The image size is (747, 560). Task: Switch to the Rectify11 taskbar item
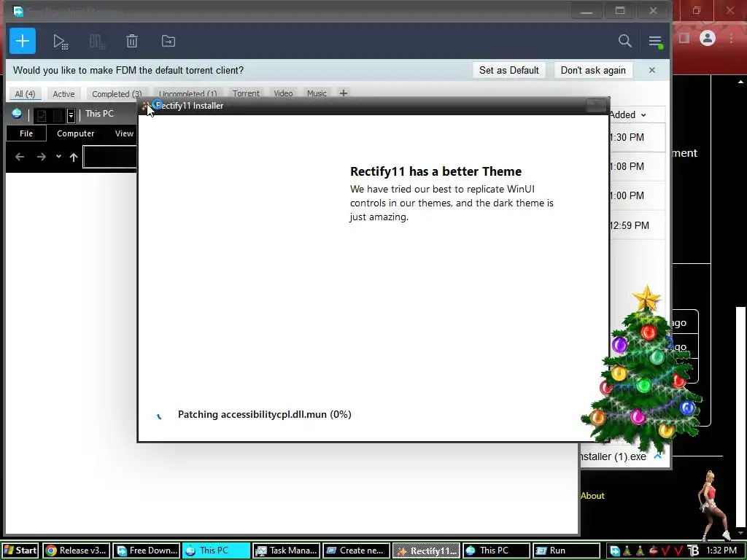[x=426, y=551]
